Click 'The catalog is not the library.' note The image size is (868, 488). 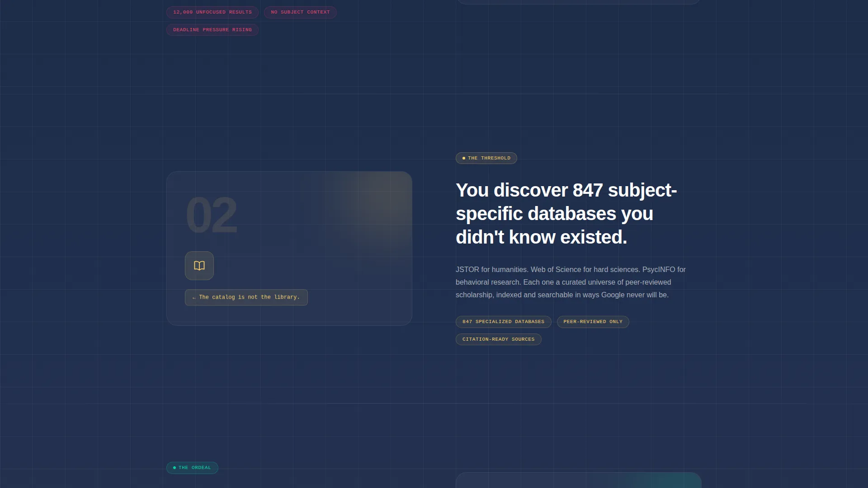246,297
